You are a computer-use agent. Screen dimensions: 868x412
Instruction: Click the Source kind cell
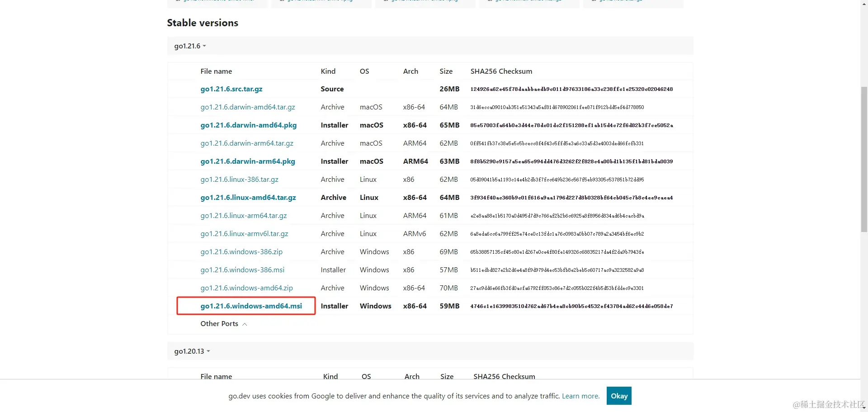332,89
